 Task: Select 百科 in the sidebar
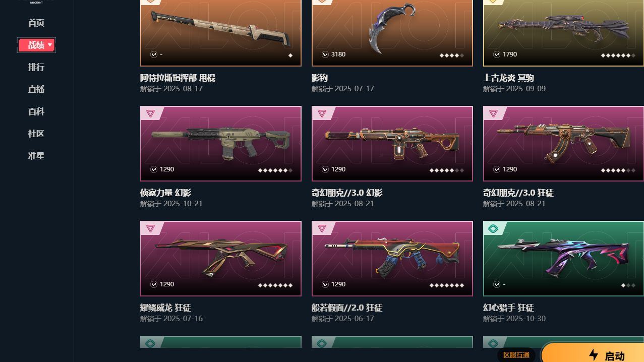coord(36,111)
